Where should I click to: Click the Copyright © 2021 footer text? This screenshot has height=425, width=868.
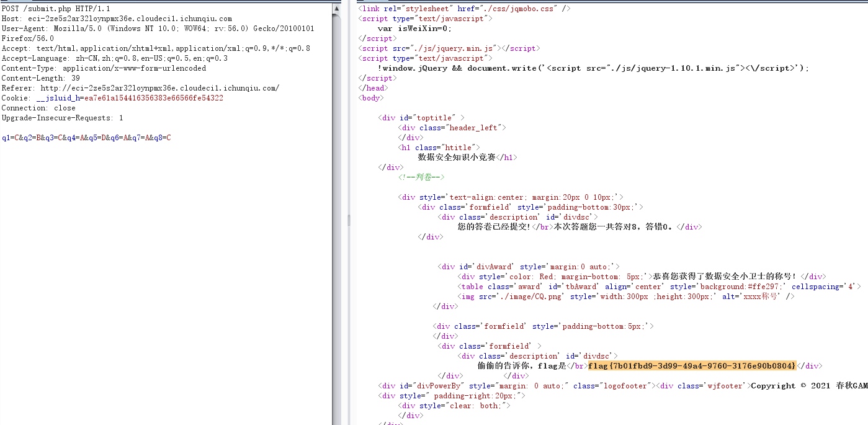click(809, 386)
